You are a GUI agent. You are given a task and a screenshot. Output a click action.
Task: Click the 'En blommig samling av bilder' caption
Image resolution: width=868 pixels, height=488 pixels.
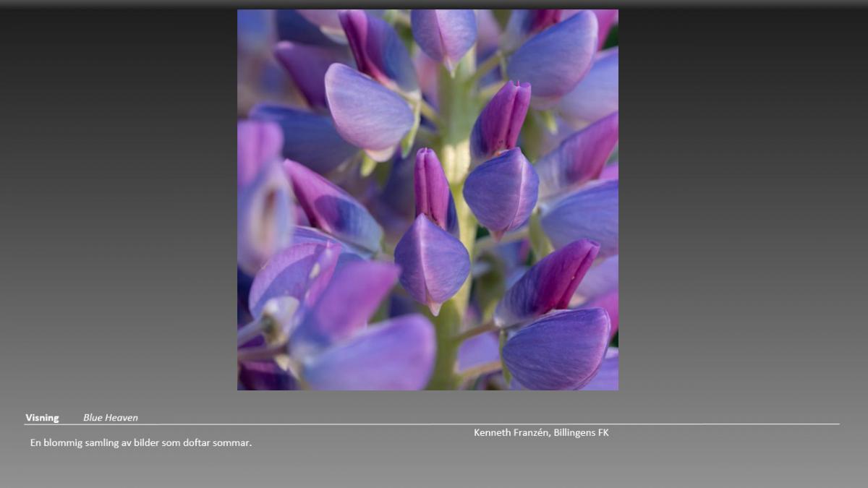tap(141, 442)
